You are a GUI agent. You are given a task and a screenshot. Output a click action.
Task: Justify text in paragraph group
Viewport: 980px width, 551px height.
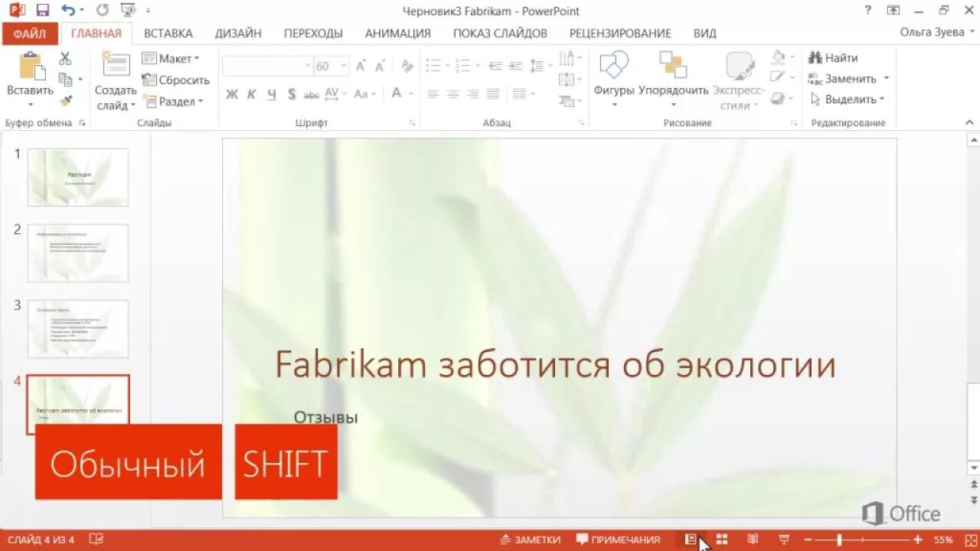(493, 94)
